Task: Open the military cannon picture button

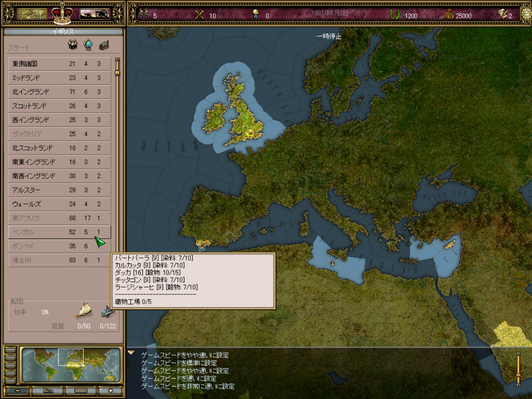Action: click(95, 14)
